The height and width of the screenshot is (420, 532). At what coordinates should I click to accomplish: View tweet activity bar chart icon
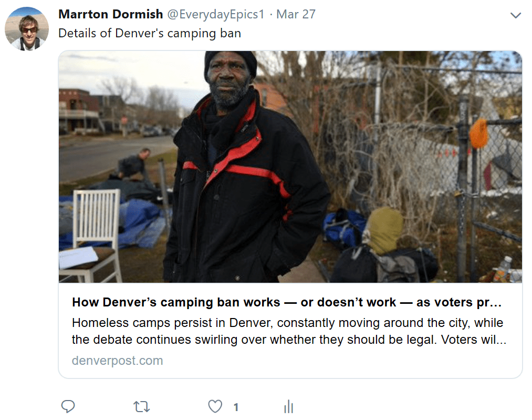tap(288, 406)
